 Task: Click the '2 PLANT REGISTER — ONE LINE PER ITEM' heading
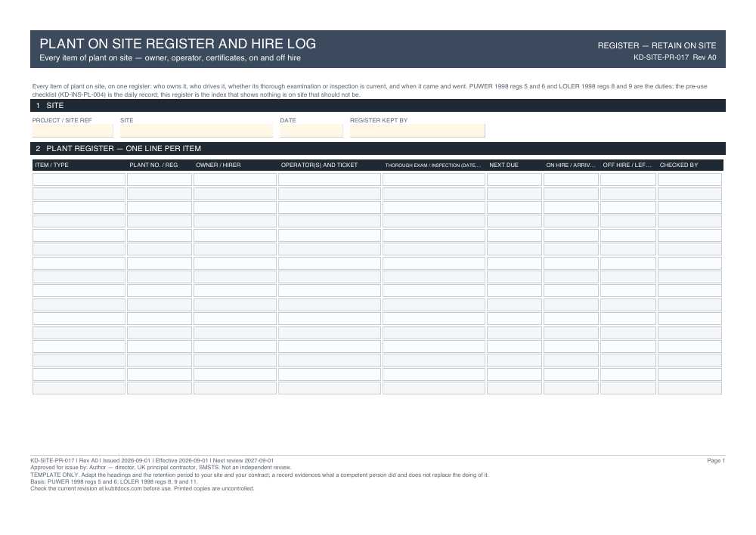click(x=378, y=148)
